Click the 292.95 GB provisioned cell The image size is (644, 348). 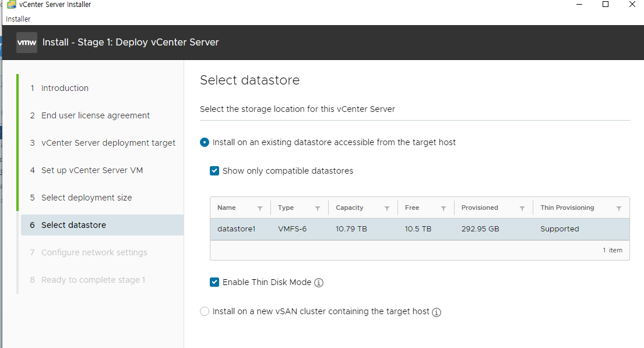coord(480,229)
